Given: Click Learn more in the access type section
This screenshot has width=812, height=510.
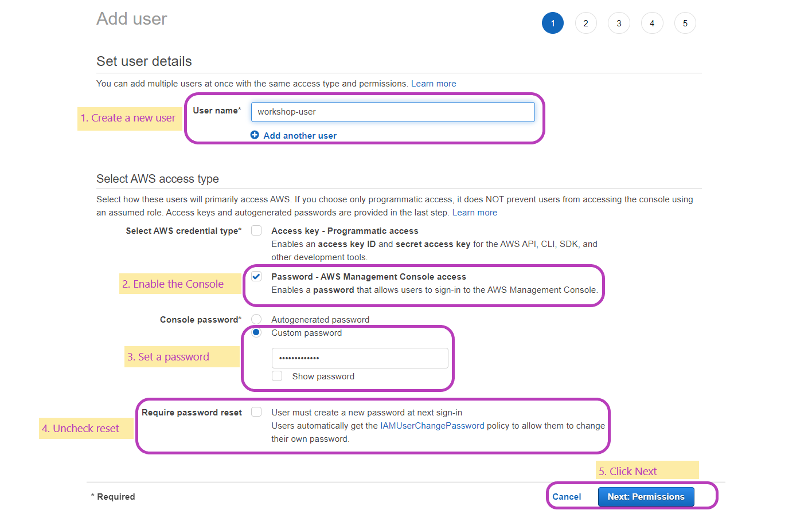Looking at the screenshot, I should pos(475,212).
